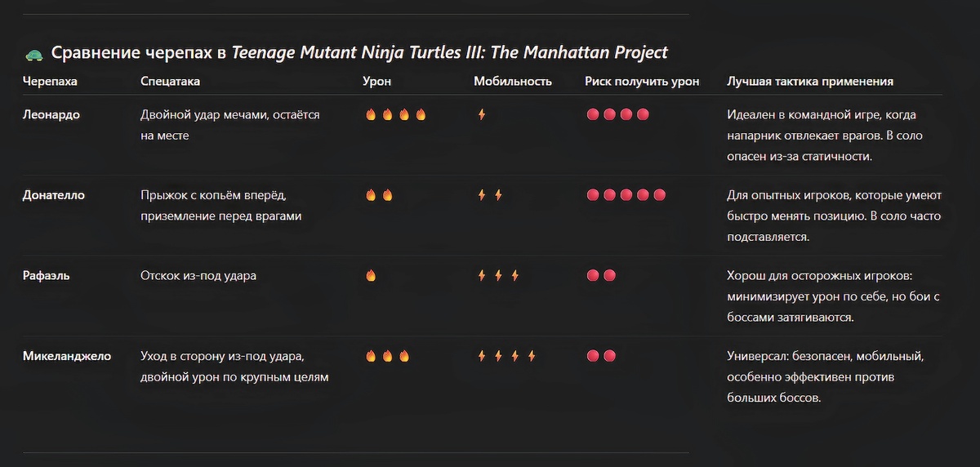The width and height of the screenshot is (980, 467).
Task: Click Leonardo's single lightning mobility icon
Action: 482,115
